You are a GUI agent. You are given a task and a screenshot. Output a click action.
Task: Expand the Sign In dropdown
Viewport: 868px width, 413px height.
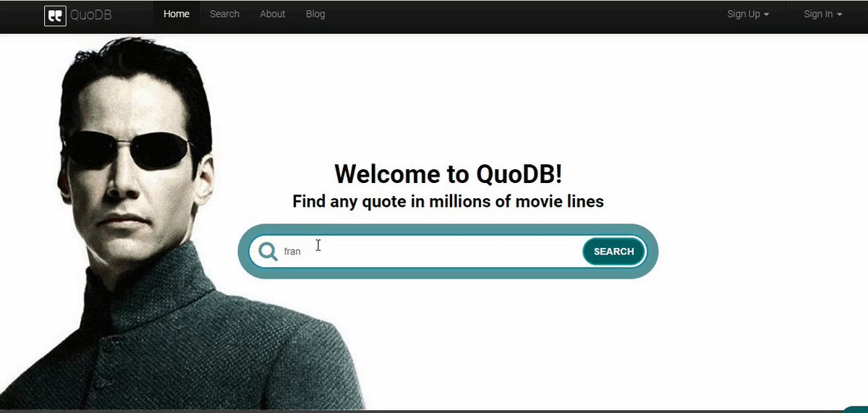tap(823, 14)
